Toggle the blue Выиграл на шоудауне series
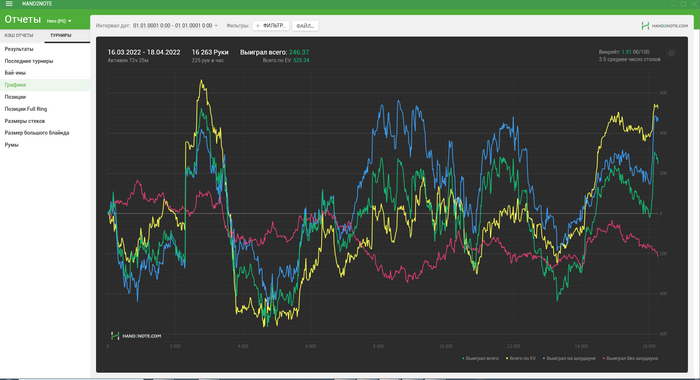The height and width of the screenshot is (380, 700). pyautogui.click(x=569, y=358)
